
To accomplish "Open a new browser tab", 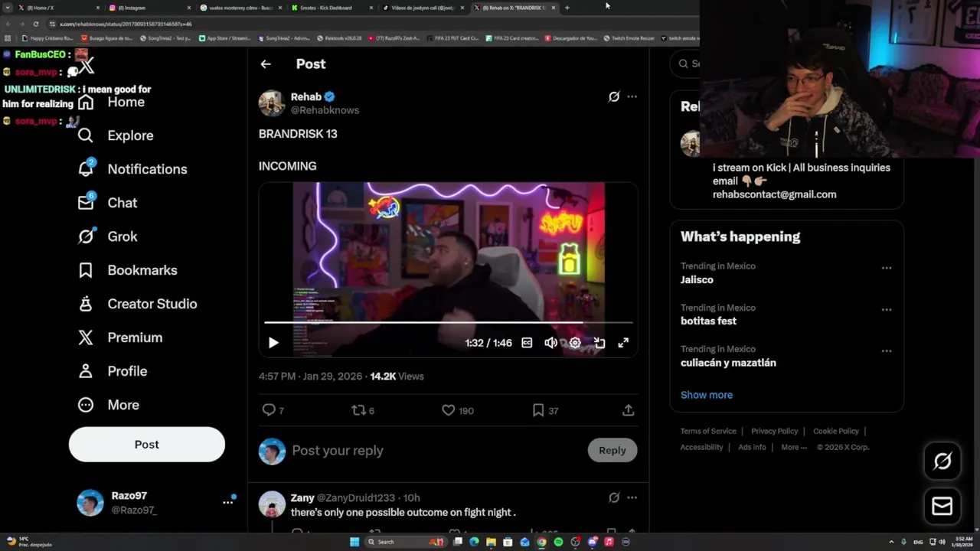I will [567, 8].
